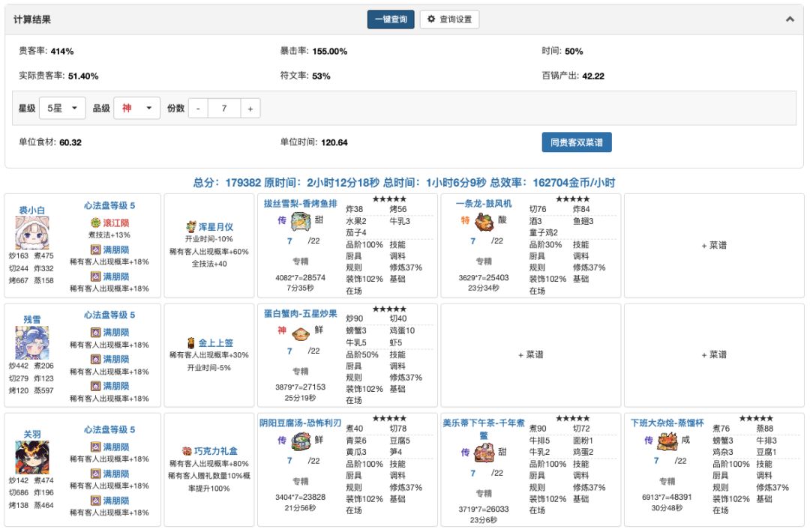Click 金上上签 equipment icon
Viewport: 810px width, 532px height.
coord(191,342)
